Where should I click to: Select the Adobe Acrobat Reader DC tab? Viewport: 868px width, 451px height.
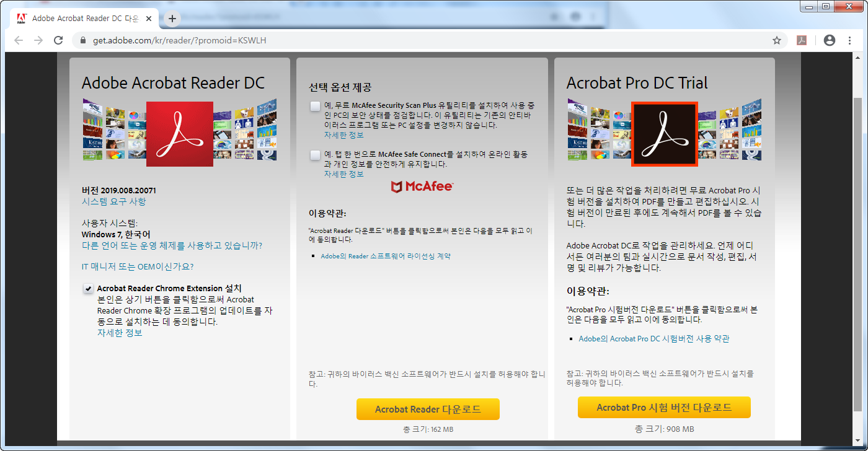pyautogui.click(x=86, y=19)
